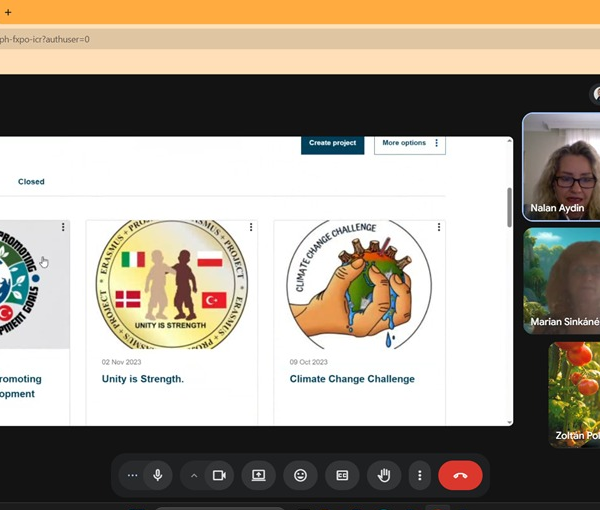Open the Unity is Strength. project link
The height and width of the screenshot is (510, 600).
tap(143, 379)
